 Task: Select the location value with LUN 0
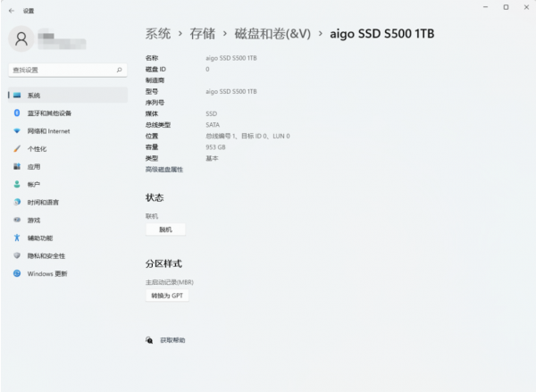[247, 136]
